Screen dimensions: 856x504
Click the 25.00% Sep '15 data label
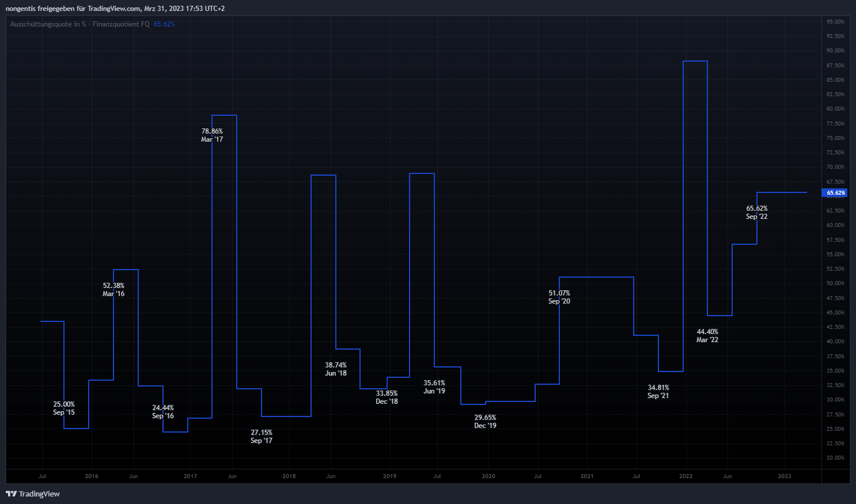pos(64,408)
